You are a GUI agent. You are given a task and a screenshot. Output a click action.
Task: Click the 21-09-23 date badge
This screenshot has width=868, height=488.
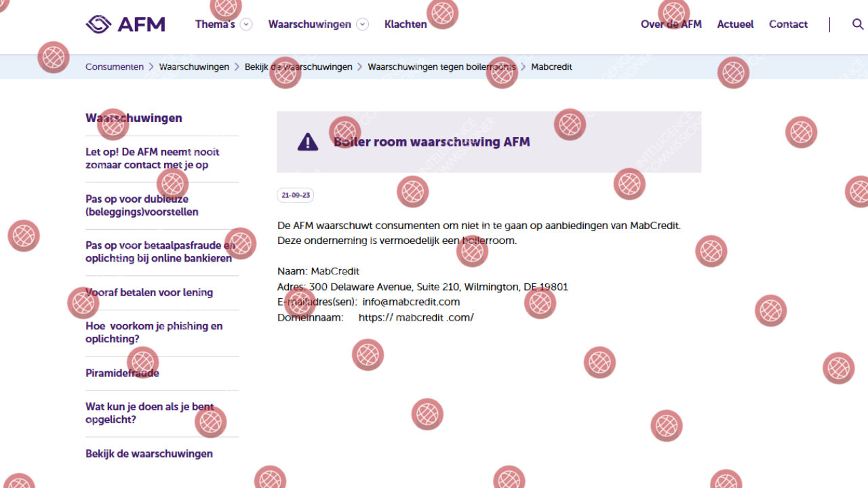[x=296, y=195]
